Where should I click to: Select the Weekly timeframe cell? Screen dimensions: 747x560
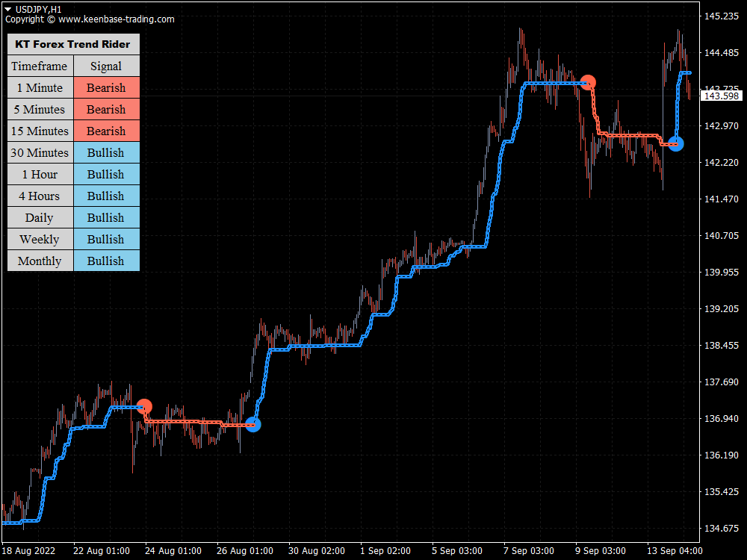coord(40,239)
